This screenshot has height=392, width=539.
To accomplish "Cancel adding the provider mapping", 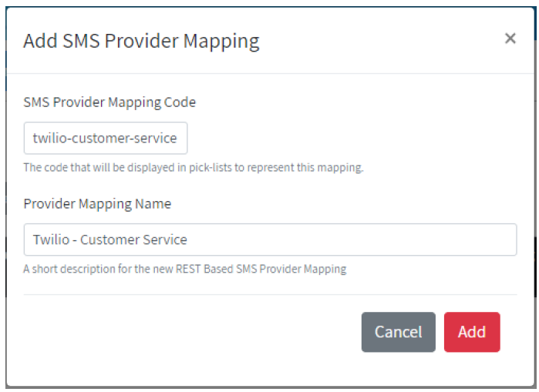I will tap(399, 332).
